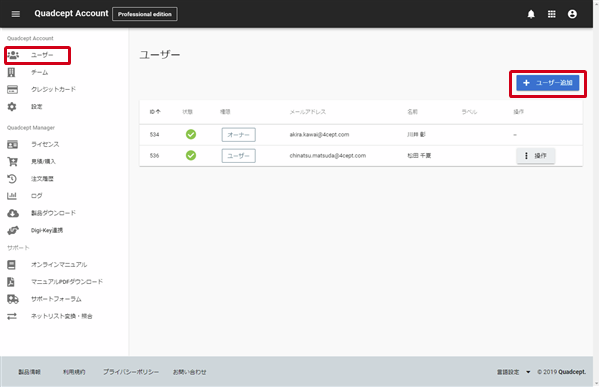
Task: Open 見積/購入 in the sidebar
Action: click(43, 162)
